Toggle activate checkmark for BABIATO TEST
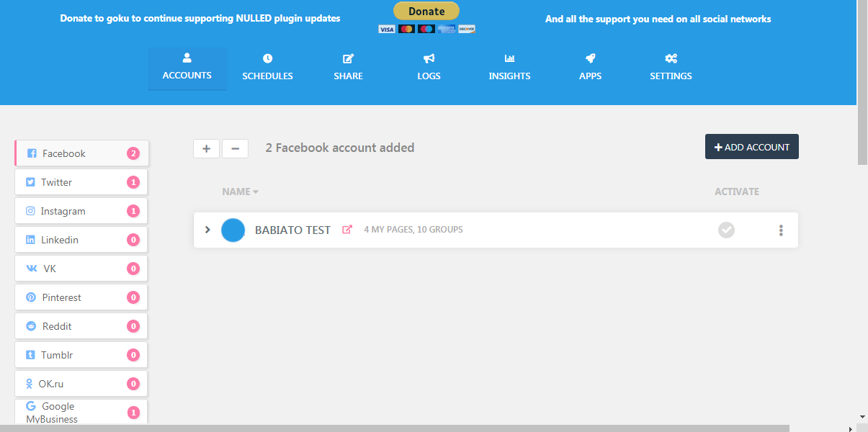Viewport: 868px width, 432px height. pos(726,230)
